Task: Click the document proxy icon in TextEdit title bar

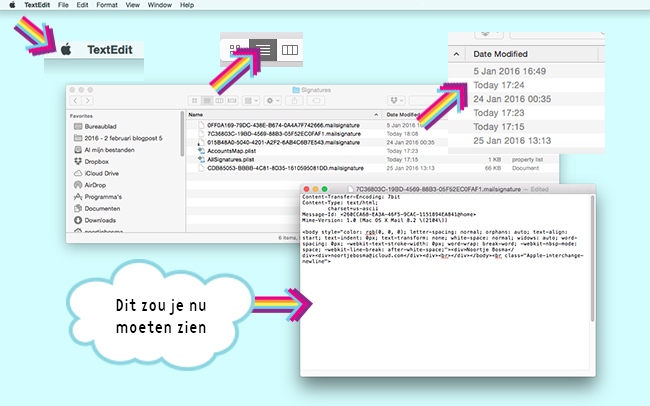Action: tap(350, 189)
